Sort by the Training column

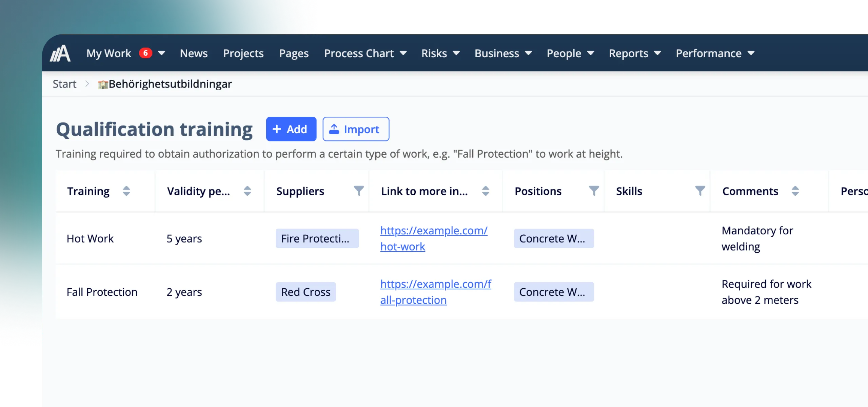pos(126,191)
